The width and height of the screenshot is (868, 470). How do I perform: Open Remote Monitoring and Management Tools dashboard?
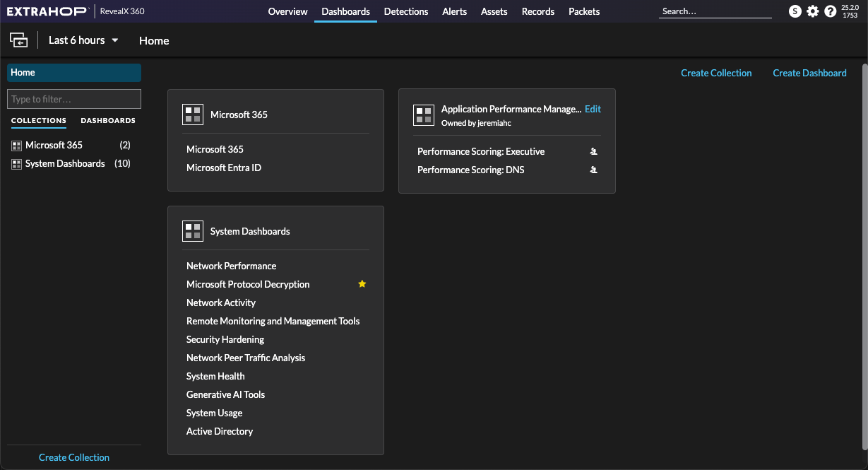273,321
